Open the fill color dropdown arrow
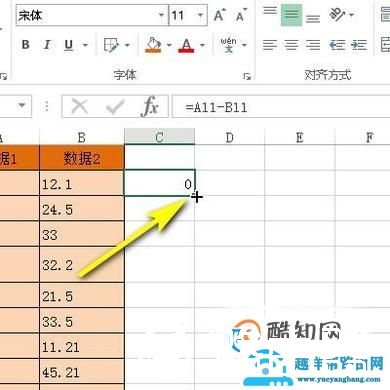 pos(169,45)
